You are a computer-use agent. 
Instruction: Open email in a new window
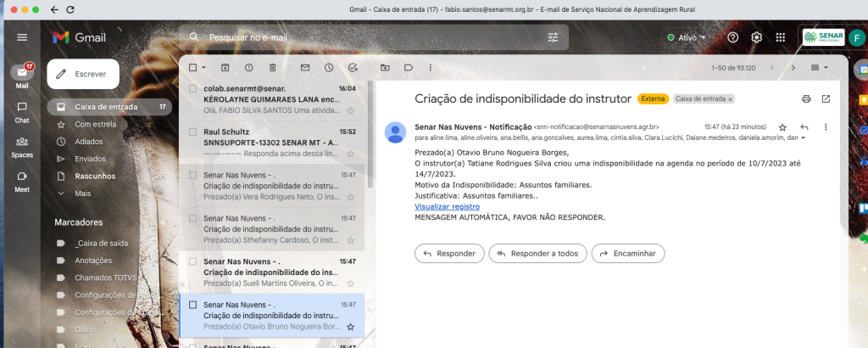[x=826, y=99]
